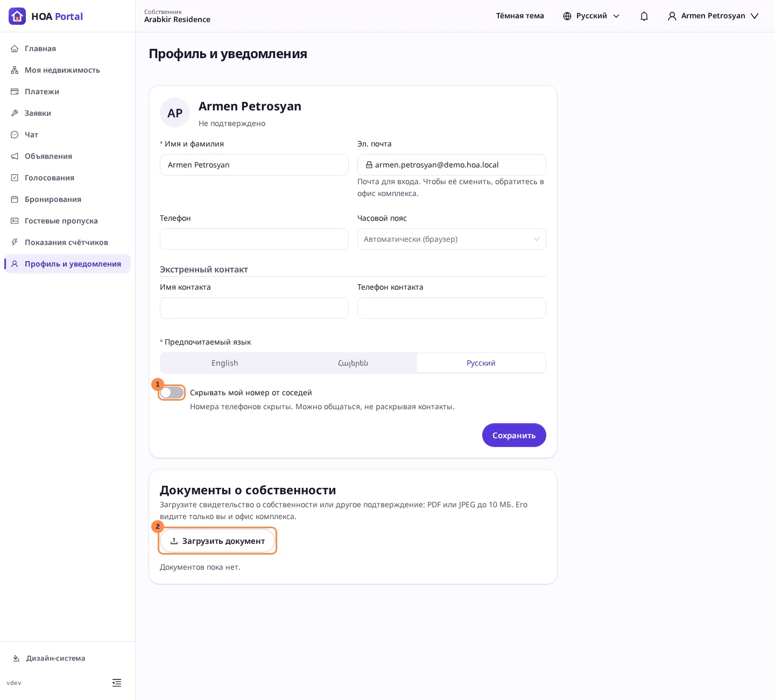Click the Чат speech bubble icon
Screen dimensions: 775x700
[x=15, y=135]
